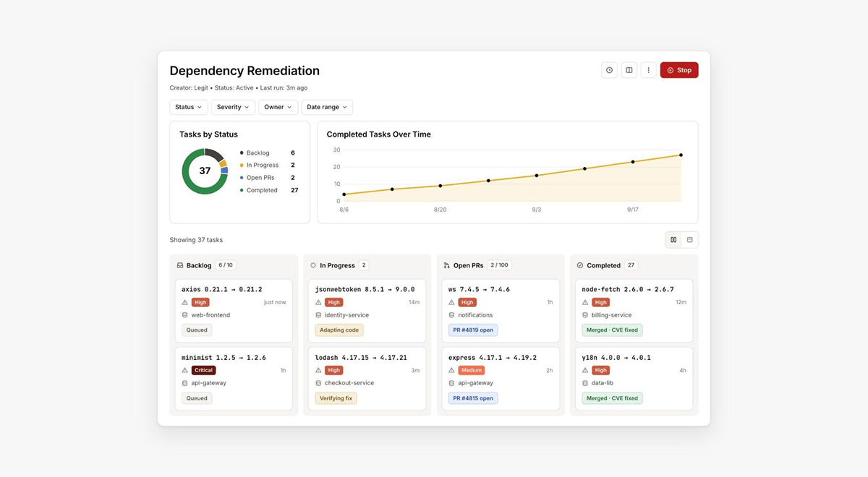
Task: Open the Owner filter dropdown
Action: (x=278, y=107)
